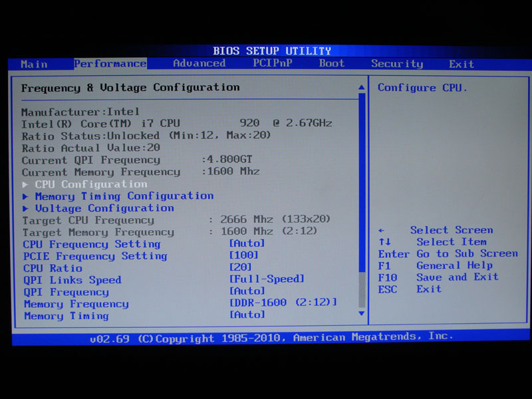Change QPI Links Speed [Full-Speed] value

click(x=267, y=279)
